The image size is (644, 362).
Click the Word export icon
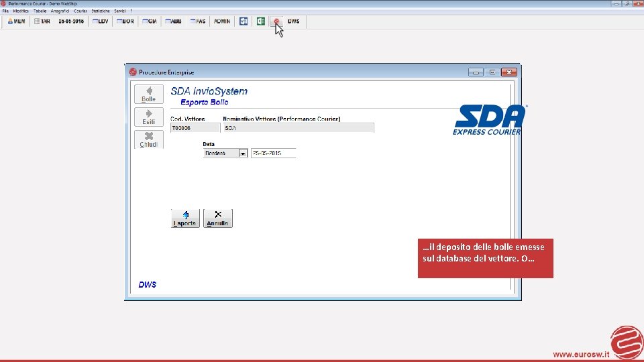tap(244, 21)
